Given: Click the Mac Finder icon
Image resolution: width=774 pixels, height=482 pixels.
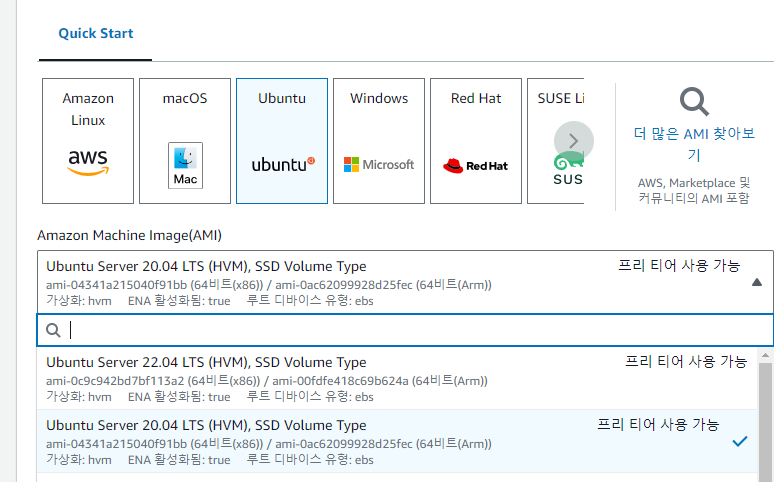Looking at the screenshot, I should [185, 165].
